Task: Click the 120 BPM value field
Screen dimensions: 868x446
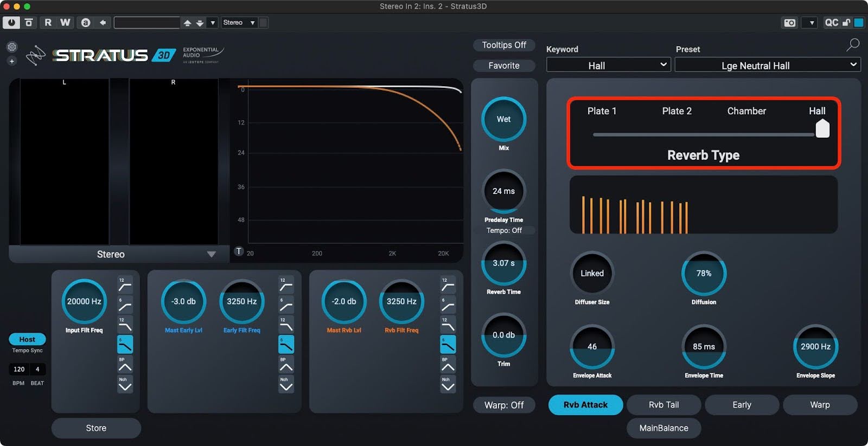Action: click(x=19, y=369)
